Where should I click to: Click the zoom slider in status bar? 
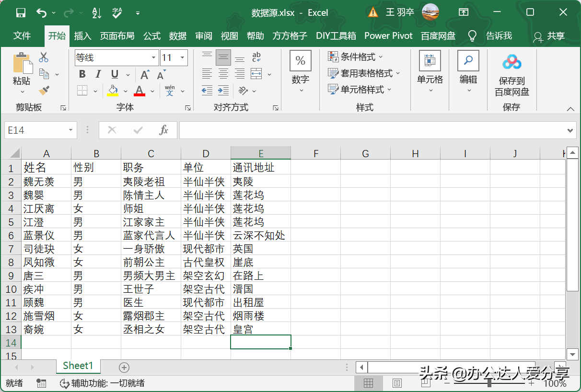pos(489,383)
